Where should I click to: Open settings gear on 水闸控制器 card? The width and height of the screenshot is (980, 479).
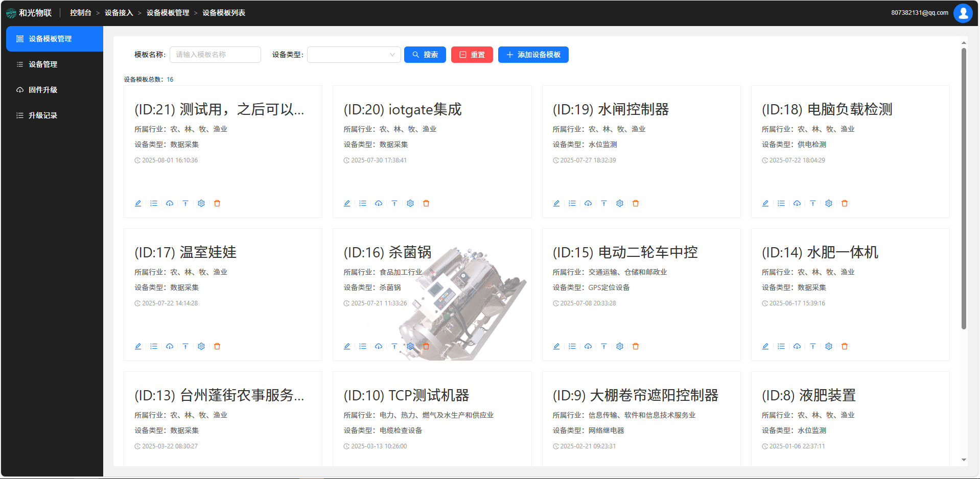click(620, 203)
